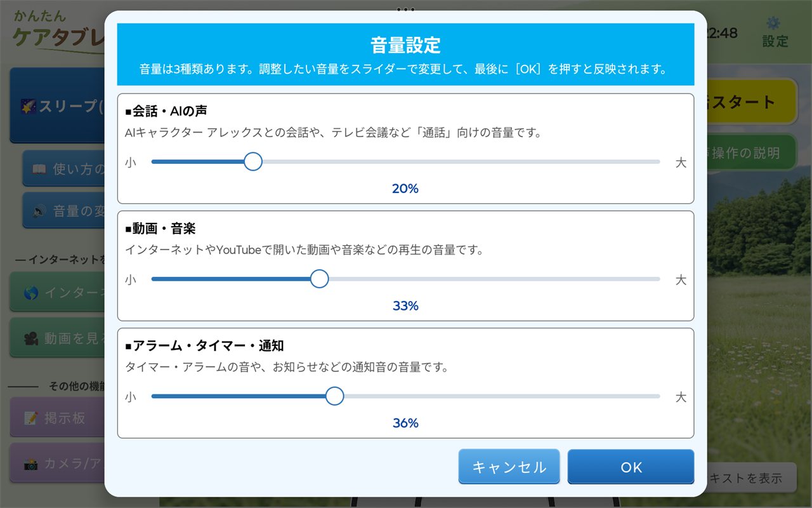
Task: Click the アラーム・タイマー・通知 volume slider
Action: [405, 396]
